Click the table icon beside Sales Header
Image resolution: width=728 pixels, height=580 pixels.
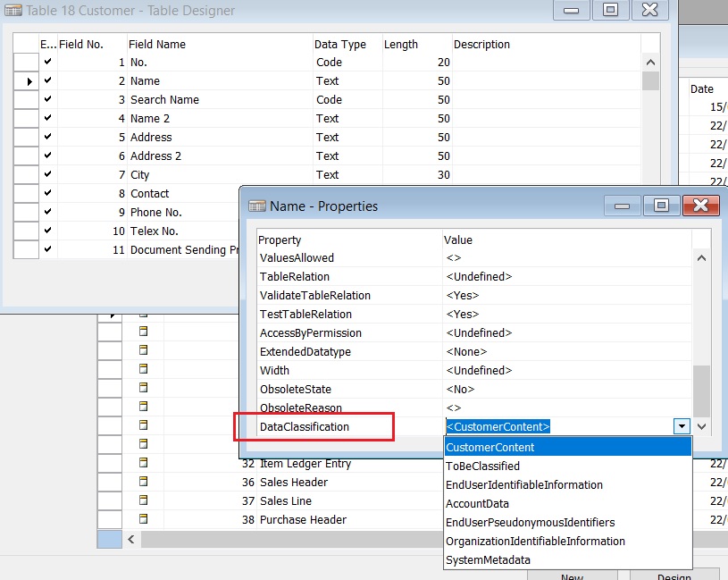(x=141, y=482)
